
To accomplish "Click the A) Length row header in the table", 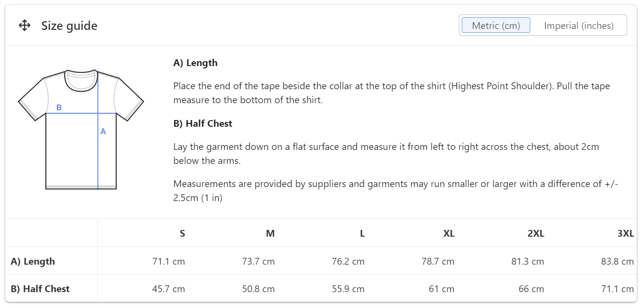I will [33, 261].
